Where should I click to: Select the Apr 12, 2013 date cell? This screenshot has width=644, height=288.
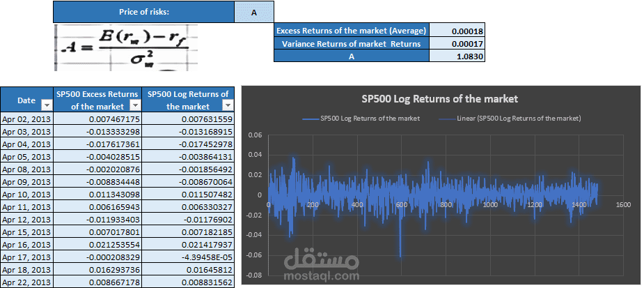(26, 220)
